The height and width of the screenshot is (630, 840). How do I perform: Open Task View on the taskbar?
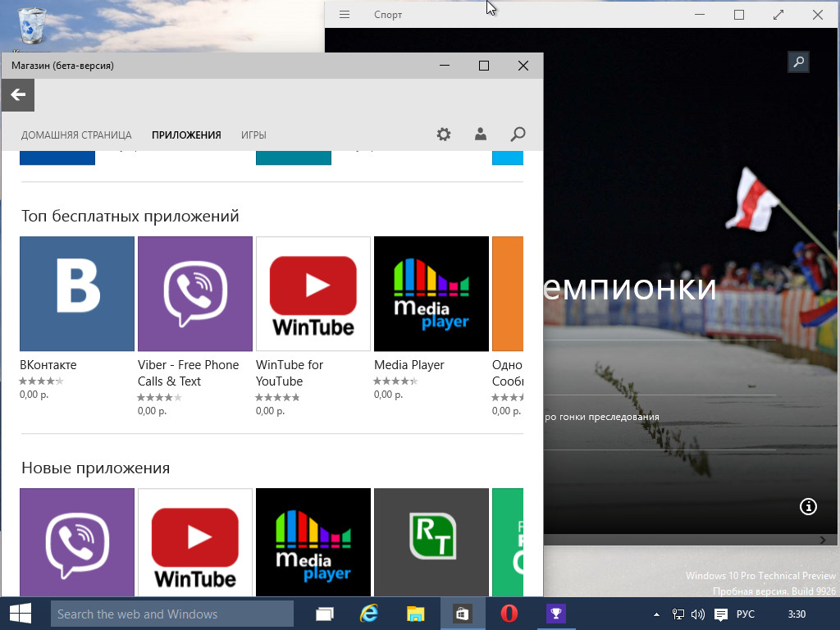pos(325,614)
